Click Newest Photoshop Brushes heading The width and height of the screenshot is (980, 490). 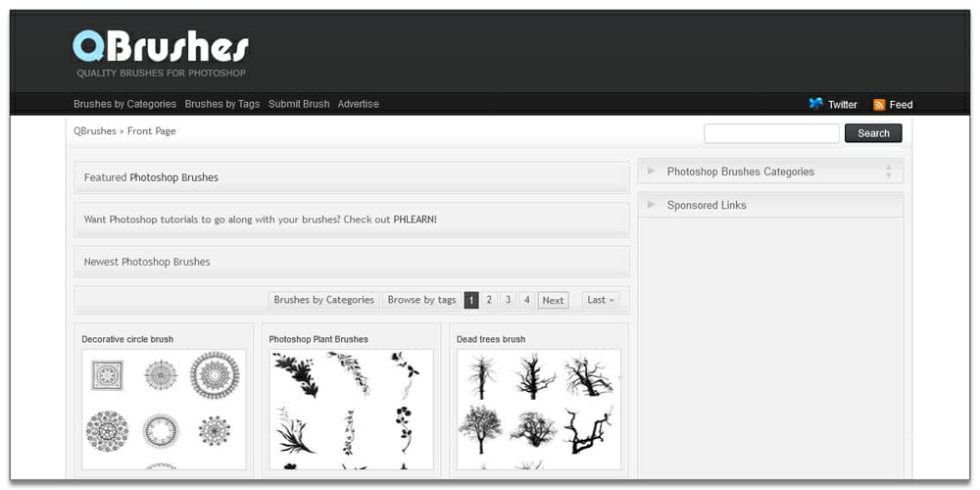[x=147, y=262]
